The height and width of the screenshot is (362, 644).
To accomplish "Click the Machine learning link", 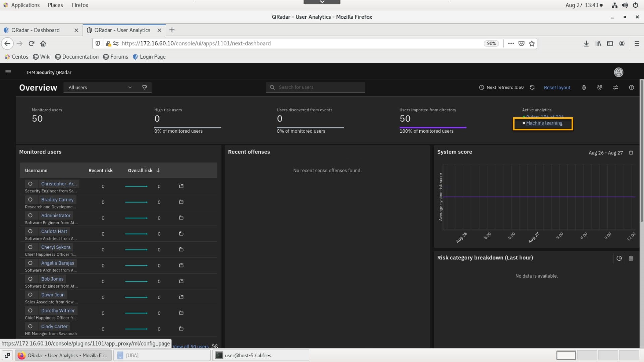I will point(544,123).
